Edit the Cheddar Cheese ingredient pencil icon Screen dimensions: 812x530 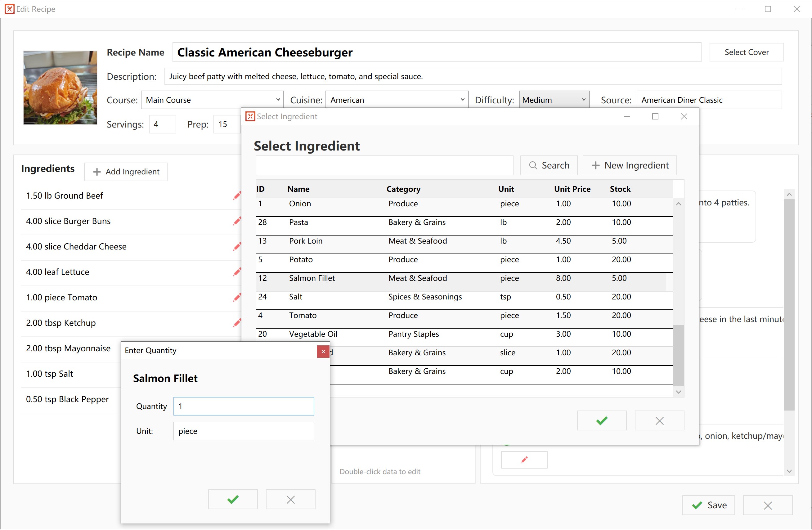coord(237,246)
